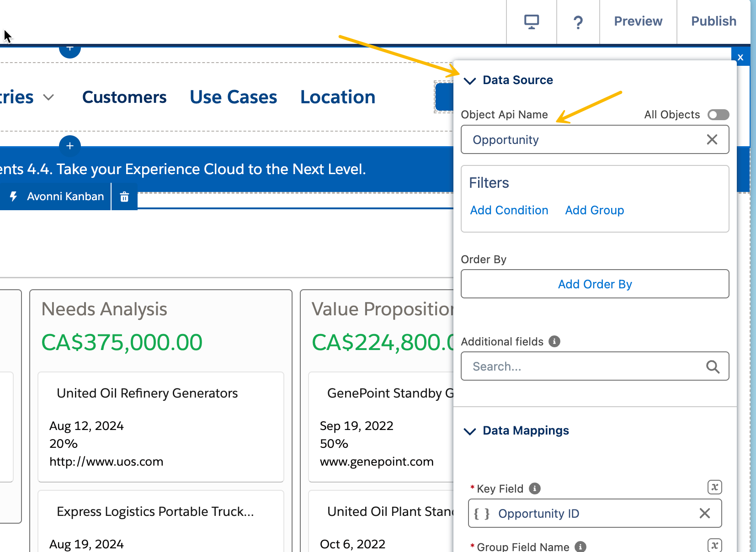Screen dimensions: 756x552
Task: Click the Additional fields info icon
Action: coord(554,341)
